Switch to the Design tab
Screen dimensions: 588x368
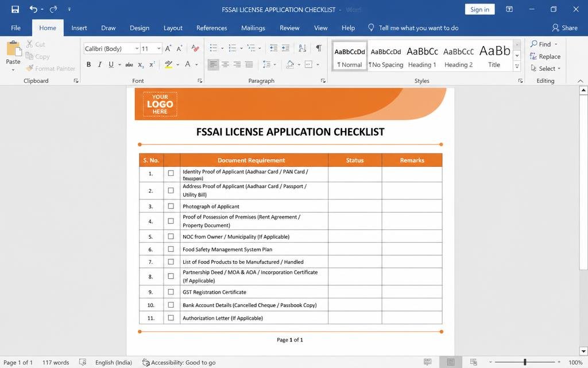[x=140, y=28]
